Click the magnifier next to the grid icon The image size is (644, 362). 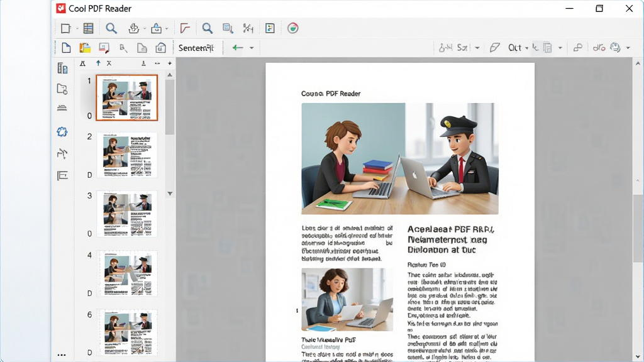point(111,28)
